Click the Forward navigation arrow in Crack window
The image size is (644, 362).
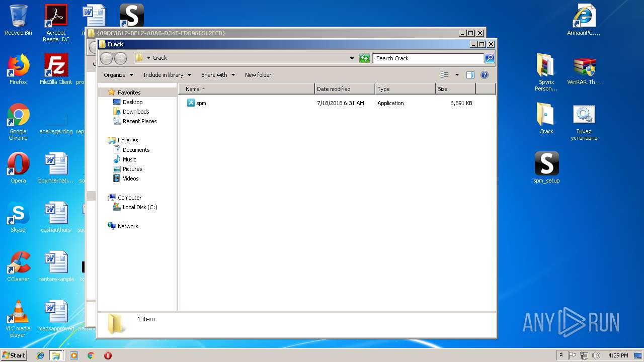(x=120, y=58)
